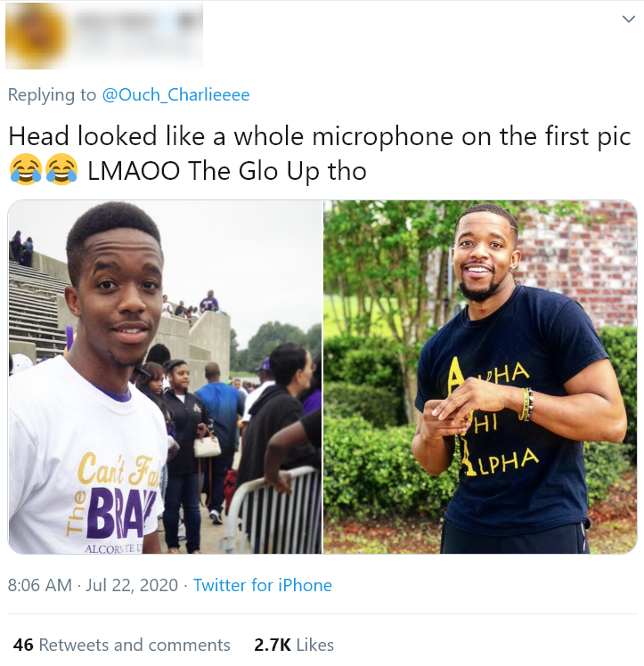View the left photo of the white shirt
The height and width of the screenshot is (666, 644).
click(x=165, y=377)
